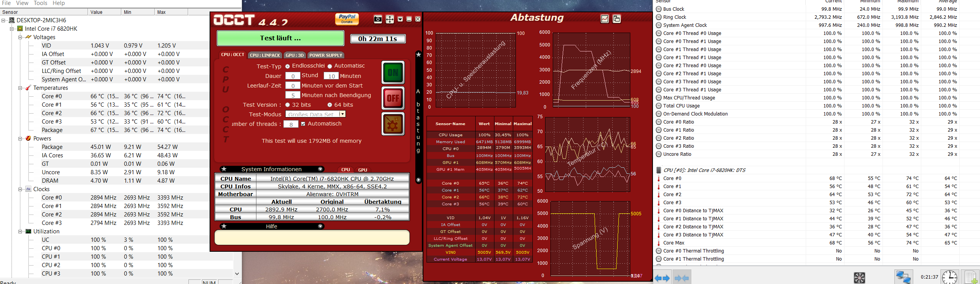
Task: Collapse the Temperatures tree node
Action: (20, 88)
